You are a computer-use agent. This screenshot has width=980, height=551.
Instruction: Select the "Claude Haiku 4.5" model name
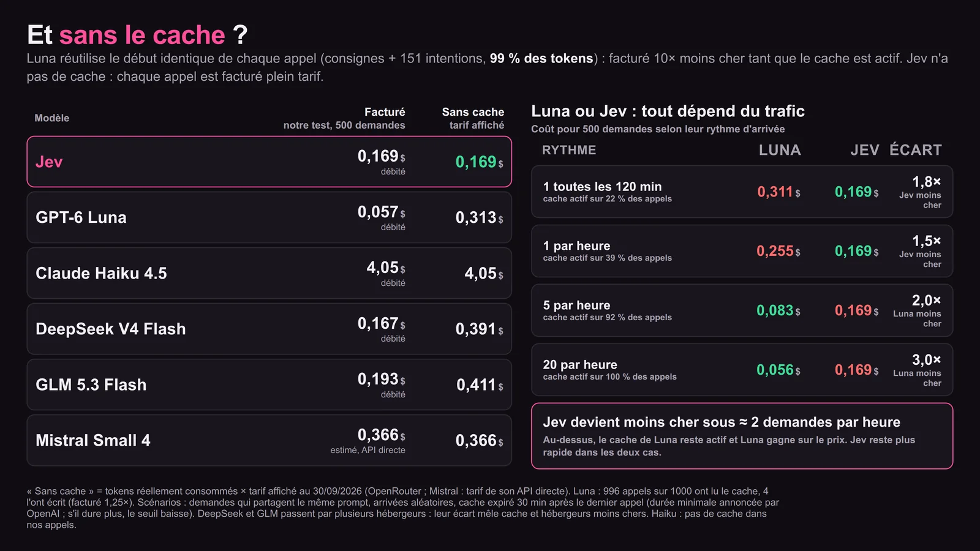[x=101, y=273]
